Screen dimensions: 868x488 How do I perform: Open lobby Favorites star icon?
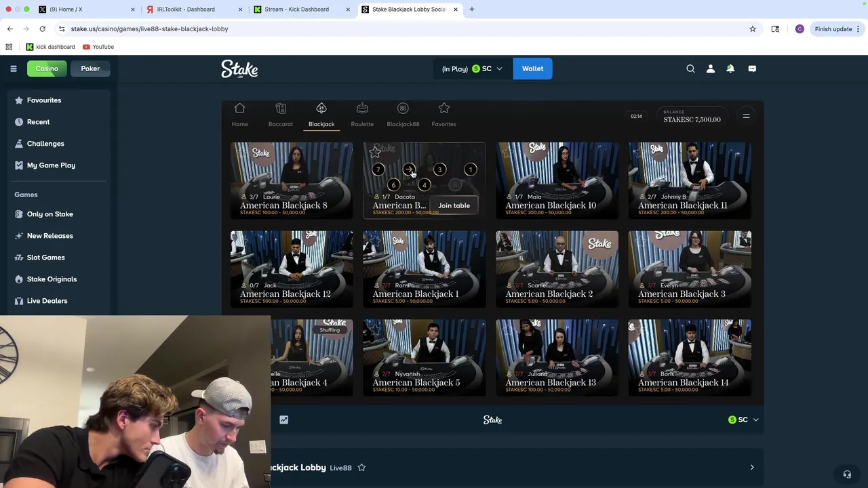[x=444, y=115]
